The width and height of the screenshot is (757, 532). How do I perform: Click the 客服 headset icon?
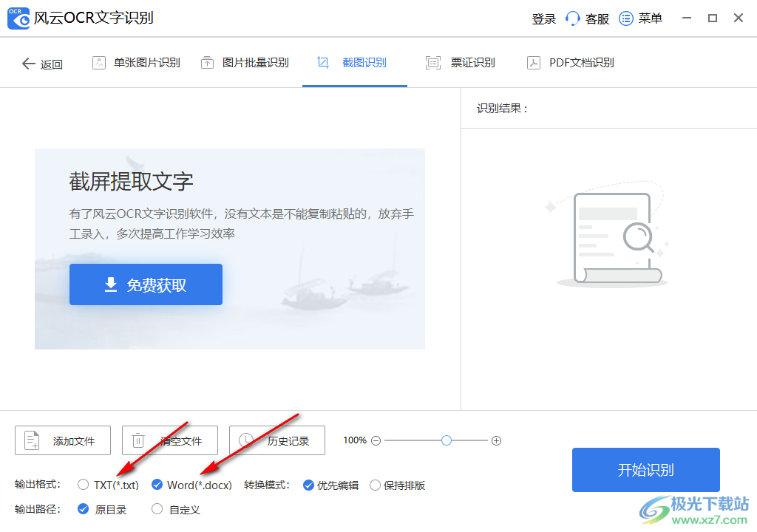(573, 18)
